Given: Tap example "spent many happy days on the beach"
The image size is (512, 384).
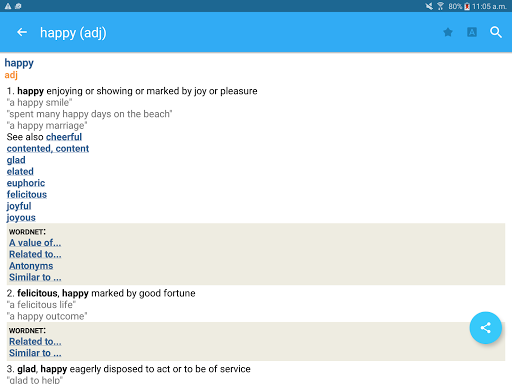Looking at the screenshot, I should [x=89, y=114].
